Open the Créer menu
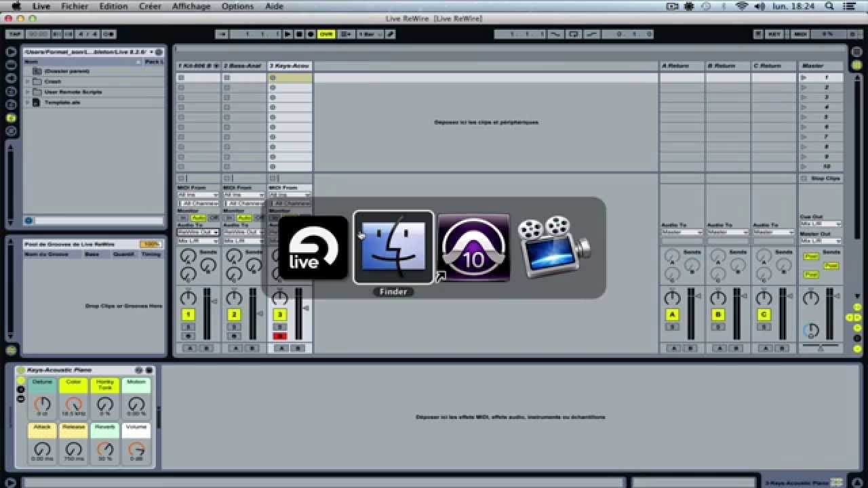Screen dimensions: 868x488 (x=150, y=6)
